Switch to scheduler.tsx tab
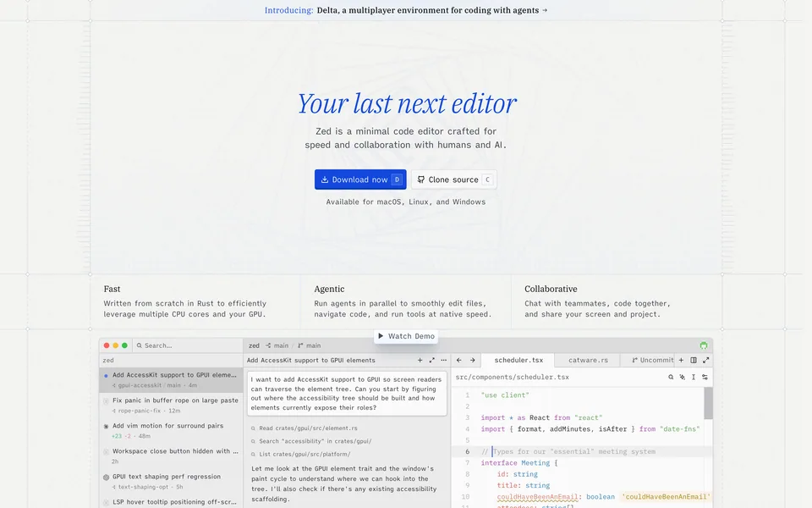 click(518, 360)
